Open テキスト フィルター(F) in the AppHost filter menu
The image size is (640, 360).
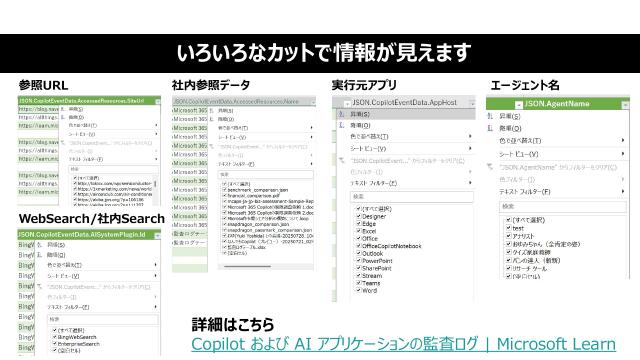point(373,183)
